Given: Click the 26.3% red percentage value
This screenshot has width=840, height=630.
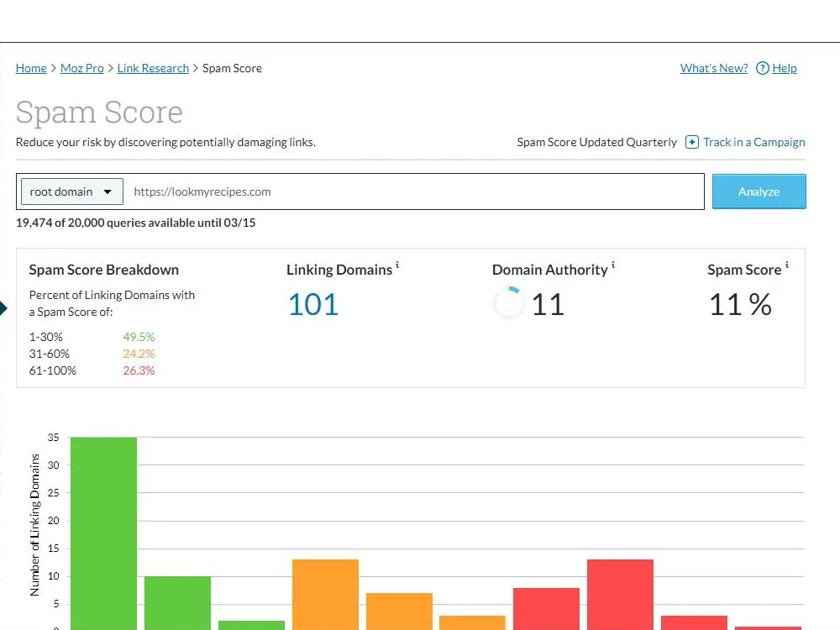Looking at the screenshot, I should click(139, 370).
